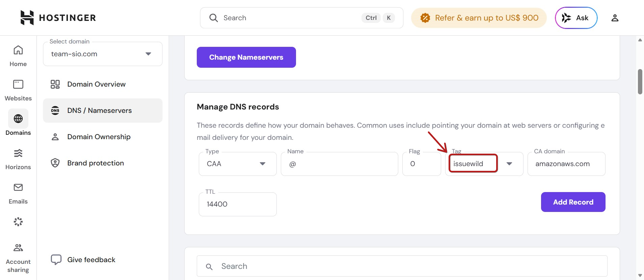Viewport: 644px width, 280px height.
Task: Open Account sharing in sidebar
Action: coord(18,258)
